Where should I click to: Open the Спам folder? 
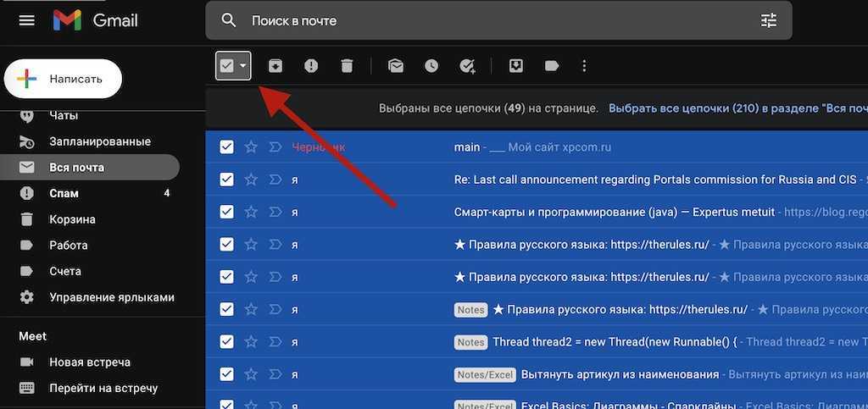[x=64, y=193]
